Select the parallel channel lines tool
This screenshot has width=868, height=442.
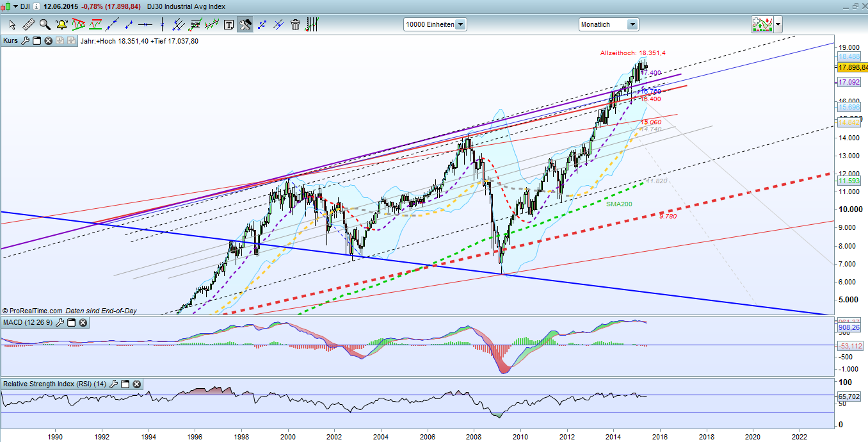(179, 25)
